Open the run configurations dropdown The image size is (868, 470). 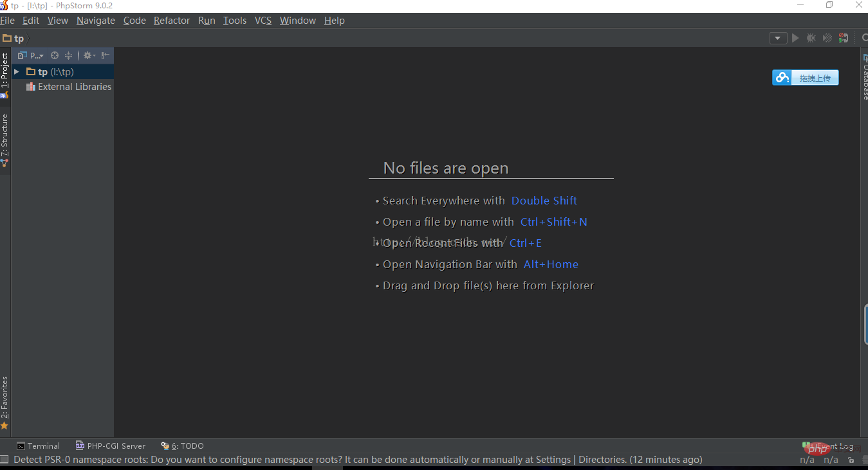pyautogui.click(x=778, y=38)
